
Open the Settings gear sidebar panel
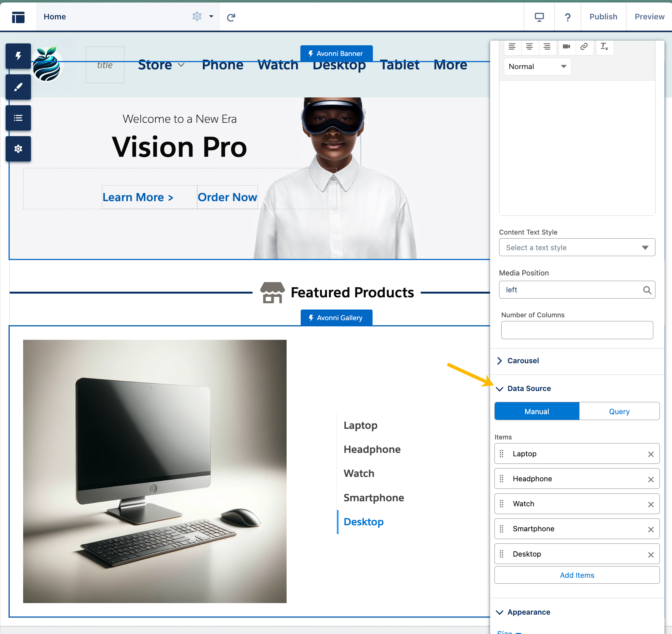pos(18,149)
